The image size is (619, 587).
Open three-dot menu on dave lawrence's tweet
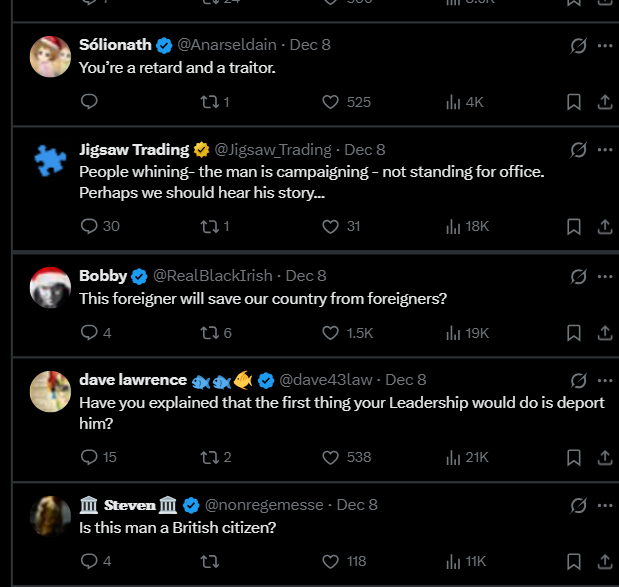tap(604, 380)
